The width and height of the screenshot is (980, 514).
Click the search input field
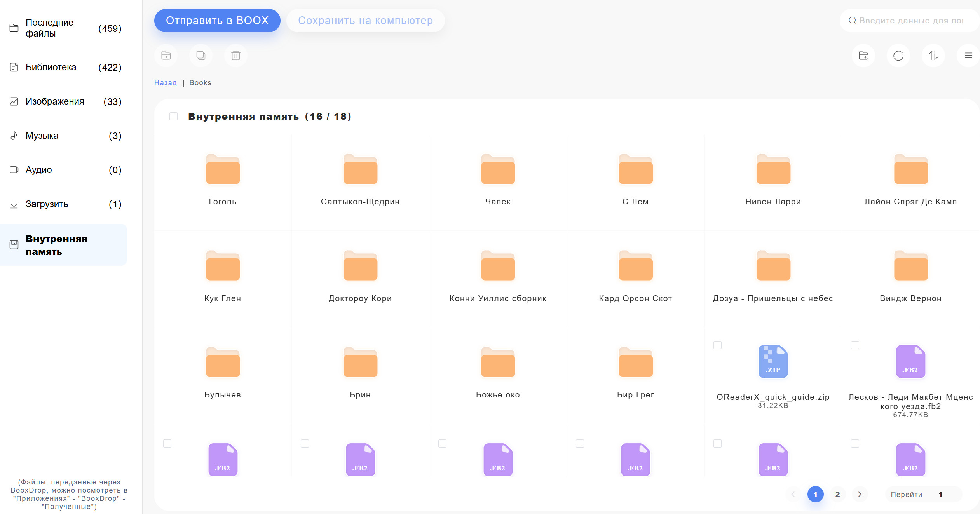pos(909,21)
